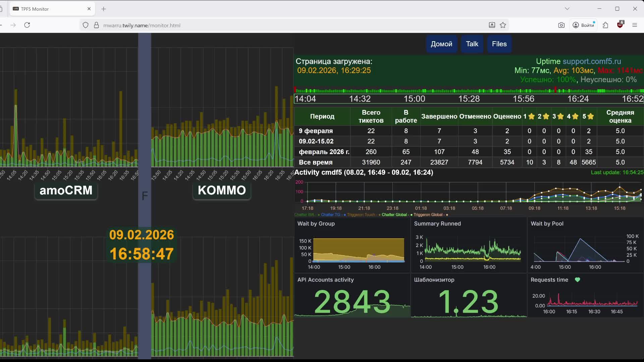This screenshot has height=362, width=644.
Task: Toggle Chatter Global legend entry
Action: coord(394,215)
